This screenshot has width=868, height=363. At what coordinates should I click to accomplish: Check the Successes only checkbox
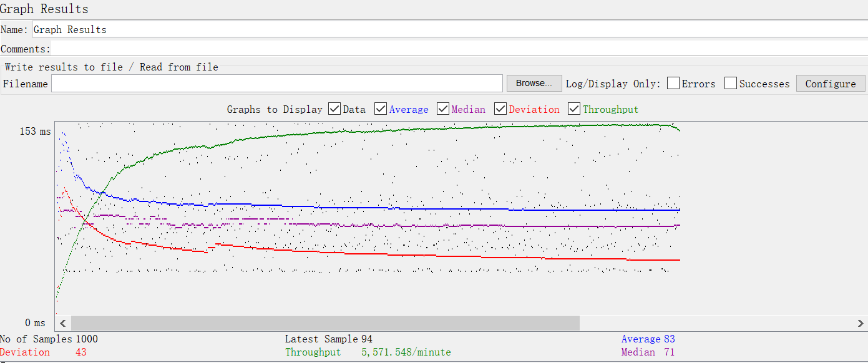(x=731, y=84)
